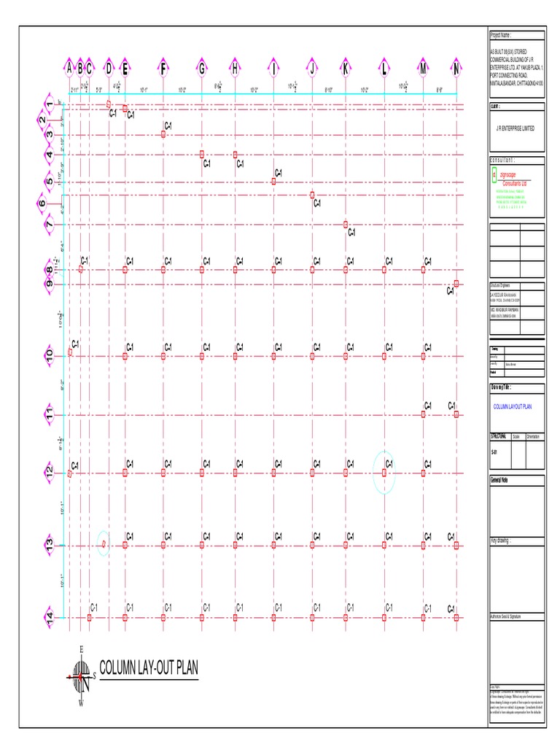Select the C-1 label at grid J-6

tap(317, 203)
